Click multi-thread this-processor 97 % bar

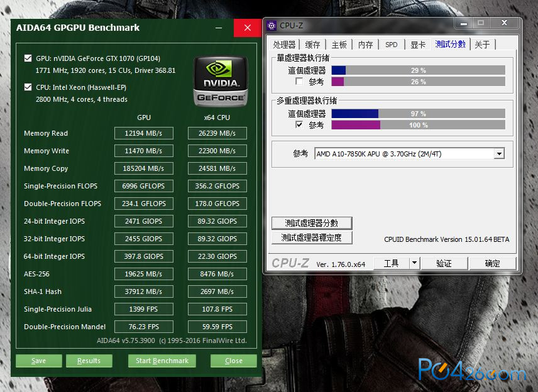pos(418,114)
